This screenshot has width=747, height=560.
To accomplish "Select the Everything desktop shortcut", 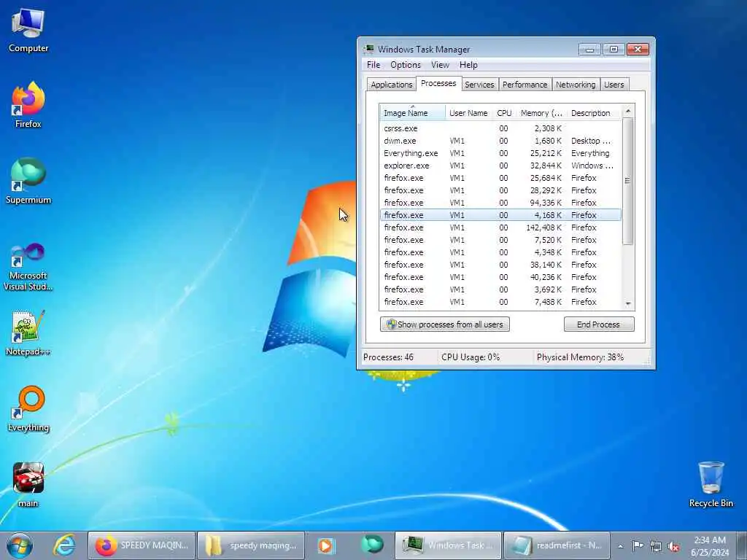I will (28, 408).
